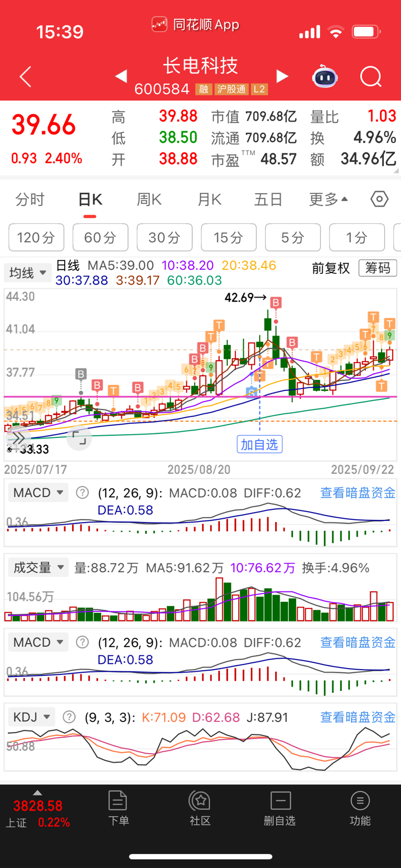
Task: Tap the MA5:39.00 legend value
Action: pyautogui.click(x=121, y=266)
